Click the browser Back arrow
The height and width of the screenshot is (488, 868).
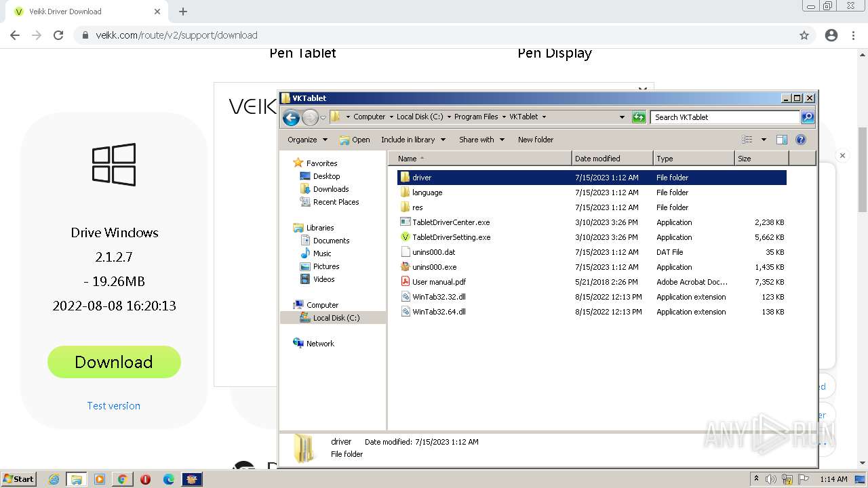point(15,35)
